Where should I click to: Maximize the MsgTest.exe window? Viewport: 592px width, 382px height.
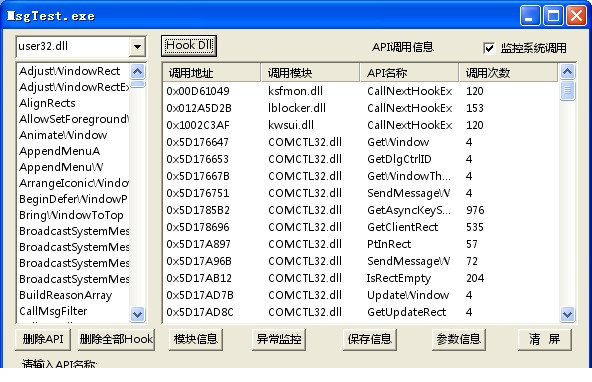pyautogui.click(x=553, y=16)
